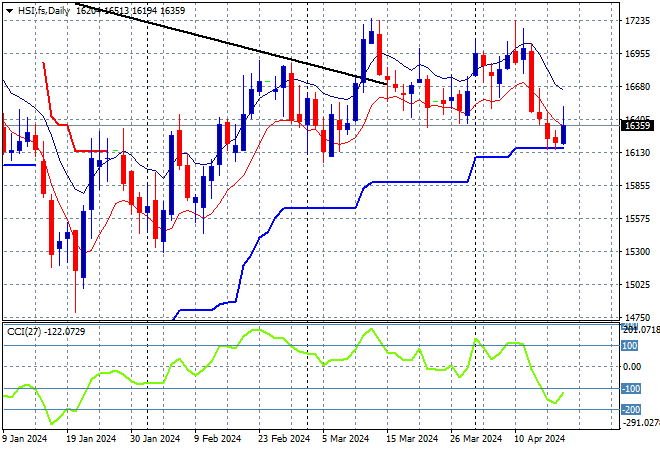Screen dimensions: 660x450
Task: Click the CCI -200 level label
Action: point(631,409)
